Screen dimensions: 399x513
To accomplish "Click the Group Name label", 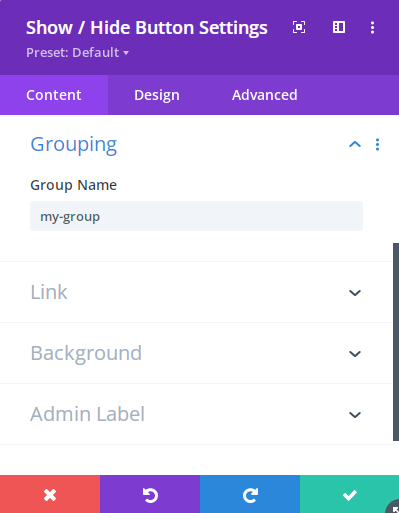I will [x=73, y=185].
